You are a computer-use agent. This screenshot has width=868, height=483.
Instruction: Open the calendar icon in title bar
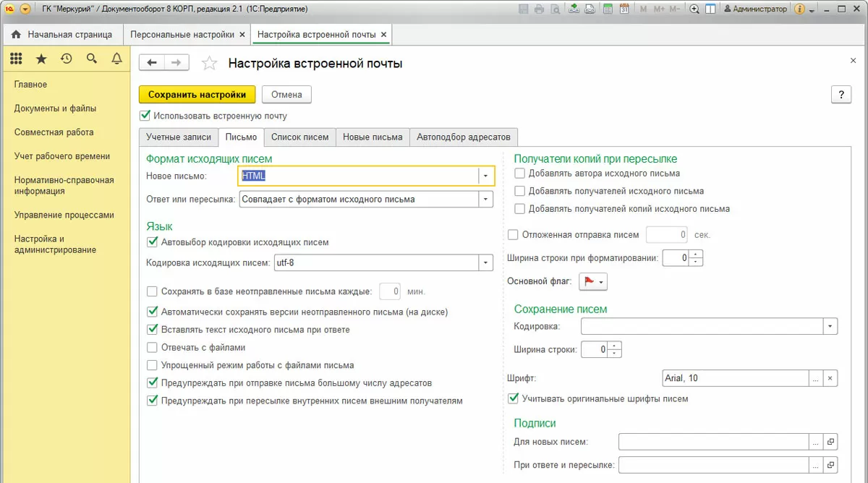tap(624, 9)
